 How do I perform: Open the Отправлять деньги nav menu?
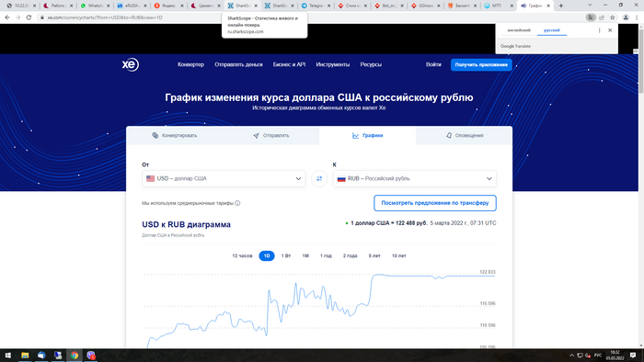[238, 64]
